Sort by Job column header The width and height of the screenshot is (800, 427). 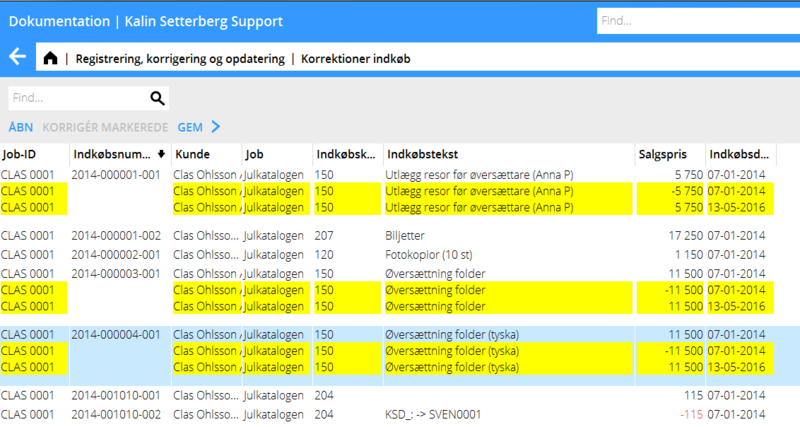coord(278,154)
